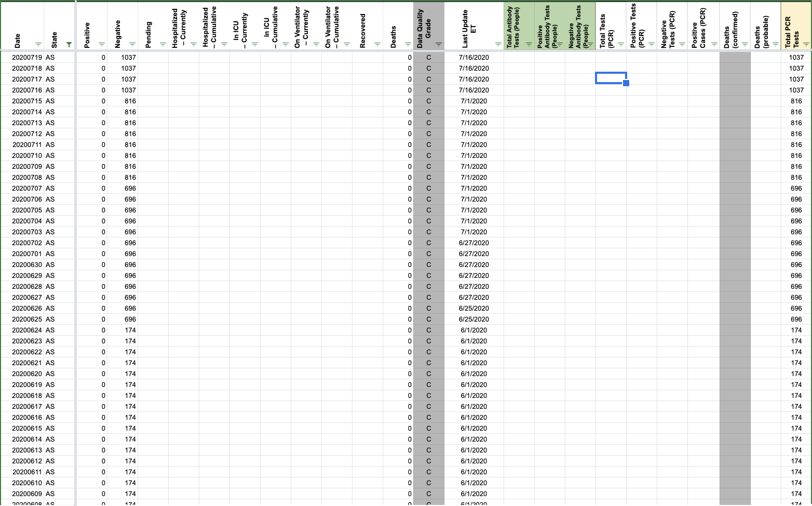Open the On Ventilator – Cumulative filter icon
Screen dimensions: 812x506
346,45
